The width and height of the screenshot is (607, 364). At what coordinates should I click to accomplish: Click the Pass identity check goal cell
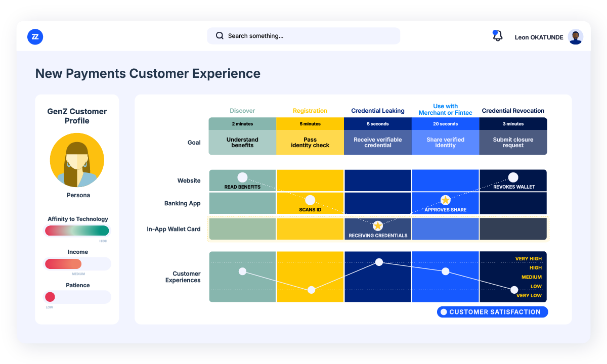tap(310, 143)
